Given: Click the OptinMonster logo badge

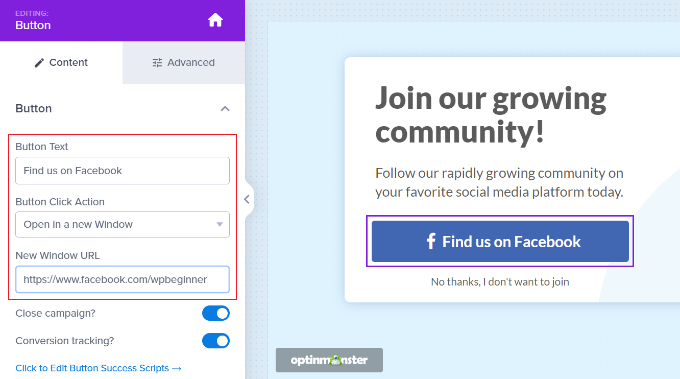Looking at the screenshot, I should click(x=329, y=360).
